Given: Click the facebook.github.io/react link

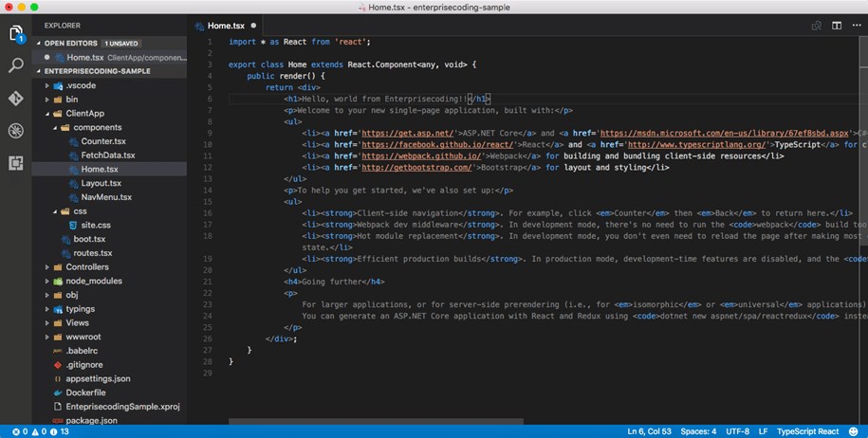Looking at the screenshot, I should [x=438, y=145].
